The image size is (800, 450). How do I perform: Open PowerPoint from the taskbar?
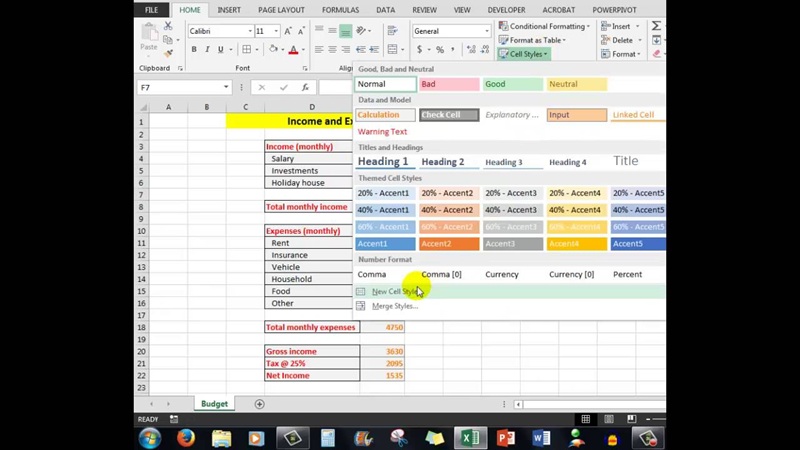point(506,438)
